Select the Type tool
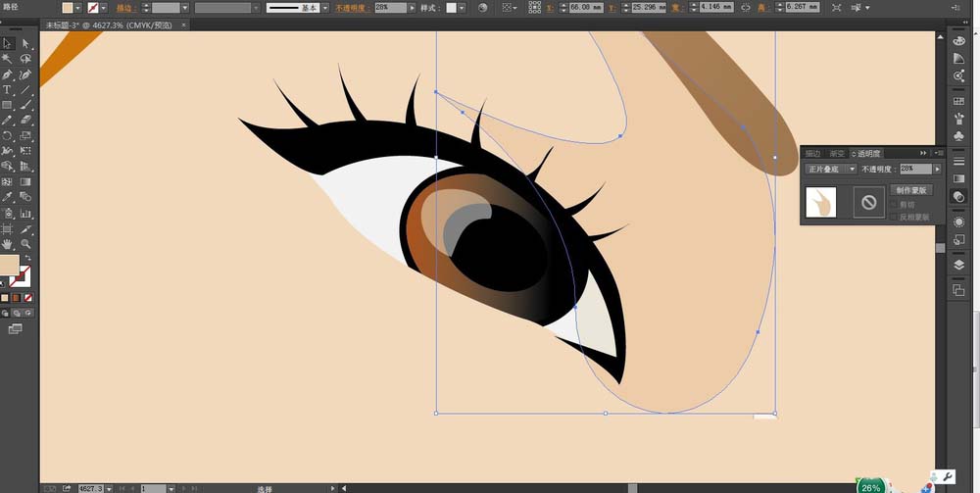 (x=7, y=90)
